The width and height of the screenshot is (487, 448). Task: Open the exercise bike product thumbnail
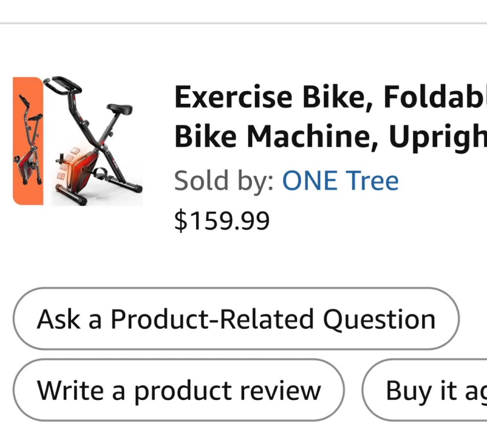pos(78,141)
